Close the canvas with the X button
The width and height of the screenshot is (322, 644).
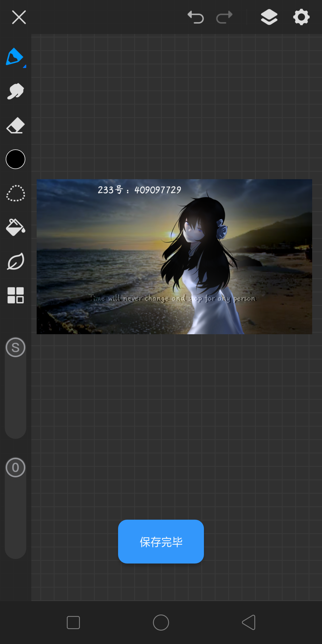pyautogui.click(x=19, y=17)
